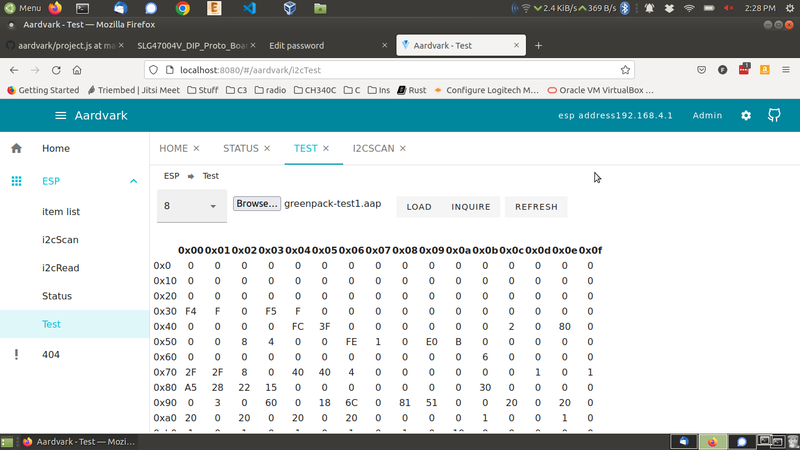Open item list in sidebar
800x450 pixels.
point(74,212)
